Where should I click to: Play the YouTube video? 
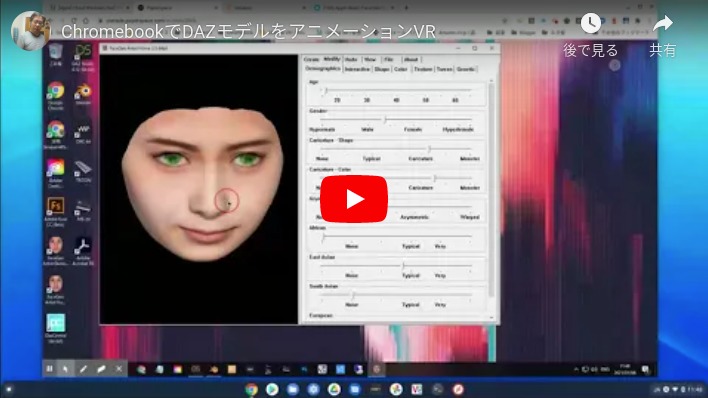pyautogui.click(x=354, y=199)
